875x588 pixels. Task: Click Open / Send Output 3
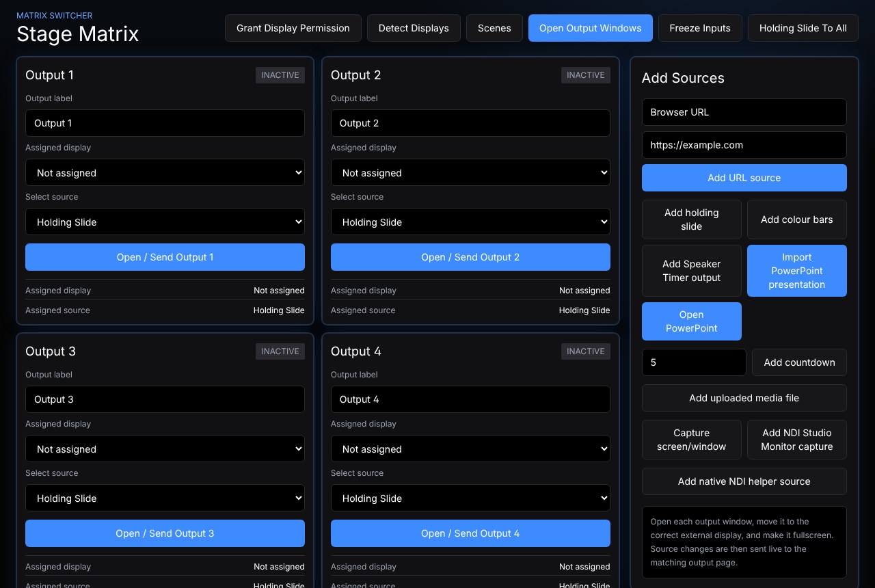coord(165,533)
